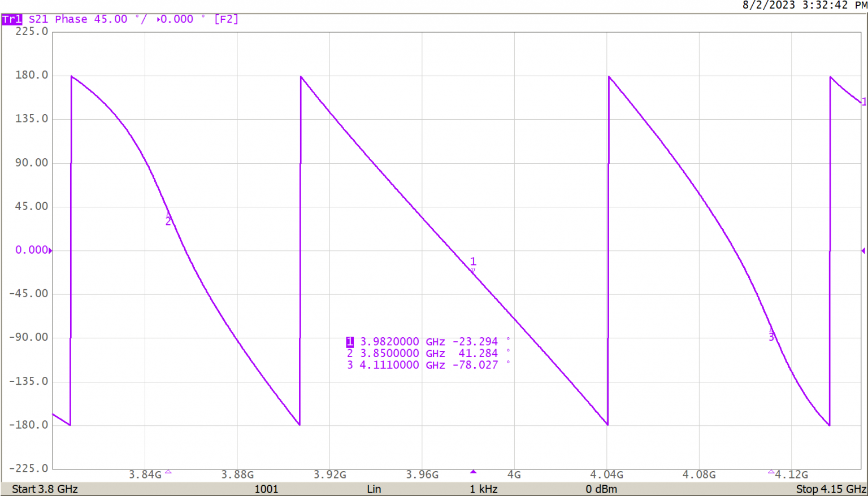Click the 0 dBm power level
868x496 pixels.
601,489
